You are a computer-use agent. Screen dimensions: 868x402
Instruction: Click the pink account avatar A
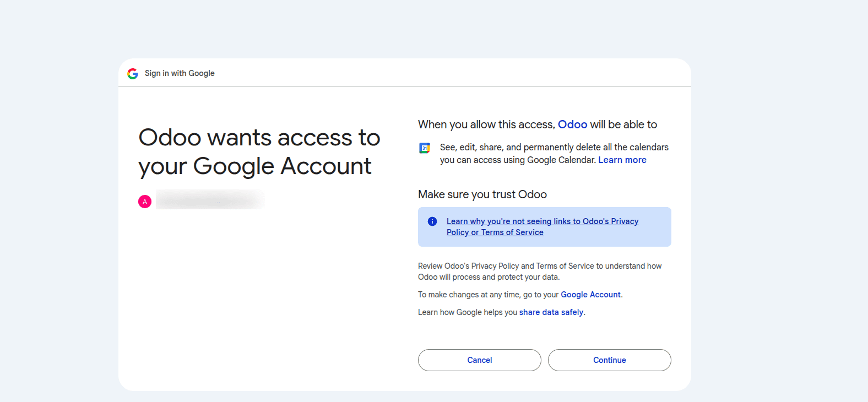(145, 202)
